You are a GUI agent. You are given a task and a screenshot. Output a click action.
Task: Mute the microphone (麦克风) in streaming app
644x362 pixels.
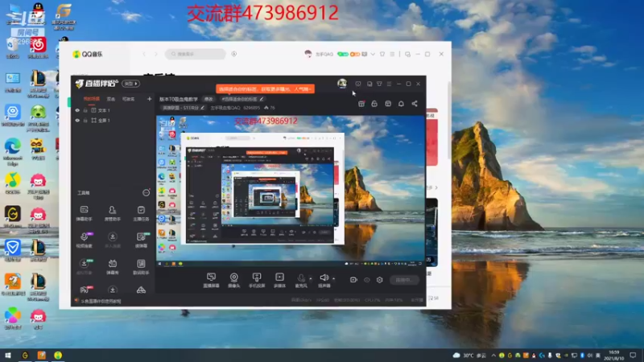(x=301, y=280)
